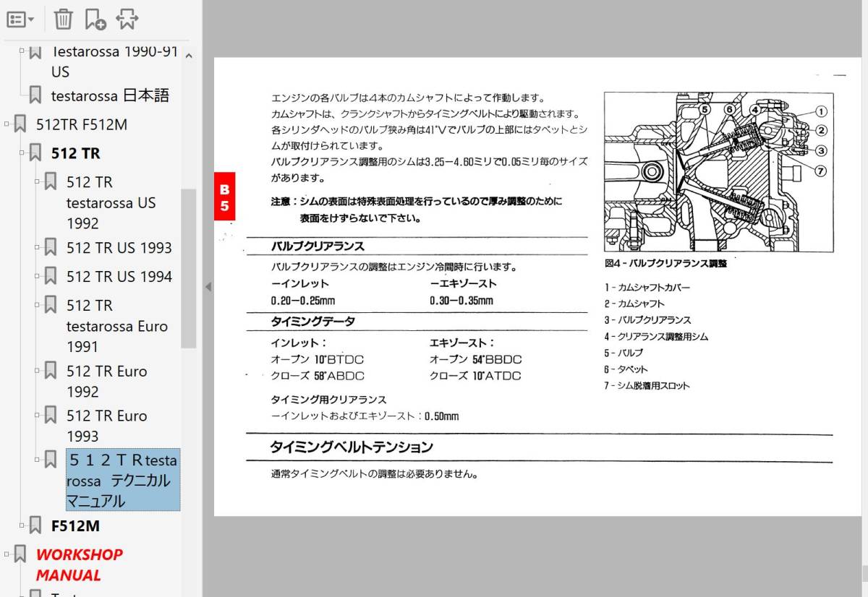Image resolution: width=868 pixels, height=597 pixels.
Task: Click bookmark icon beside 'WORKSHOP MANUAL'
Action: (20, 554)
